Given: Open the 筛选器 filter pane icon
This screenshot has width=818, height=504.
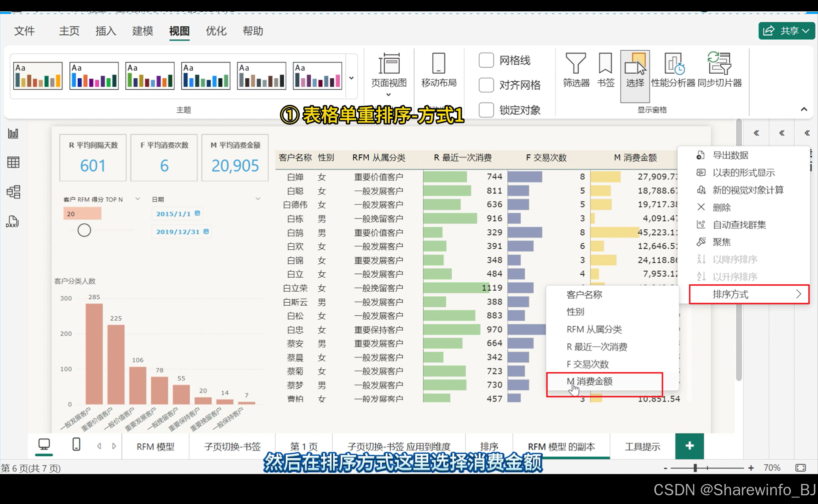Looking at the screenshot, I should pos(576,70).
